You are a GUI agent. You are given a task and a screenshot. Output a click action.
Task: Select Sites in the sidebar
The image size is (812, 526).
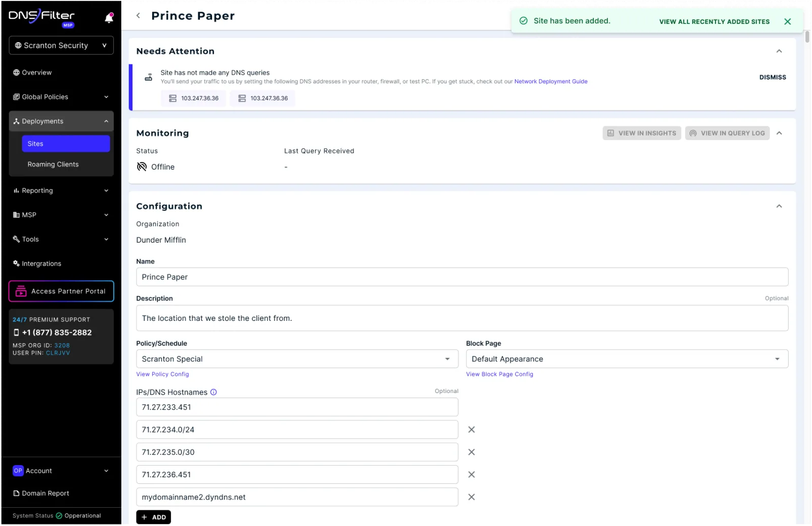66,144
